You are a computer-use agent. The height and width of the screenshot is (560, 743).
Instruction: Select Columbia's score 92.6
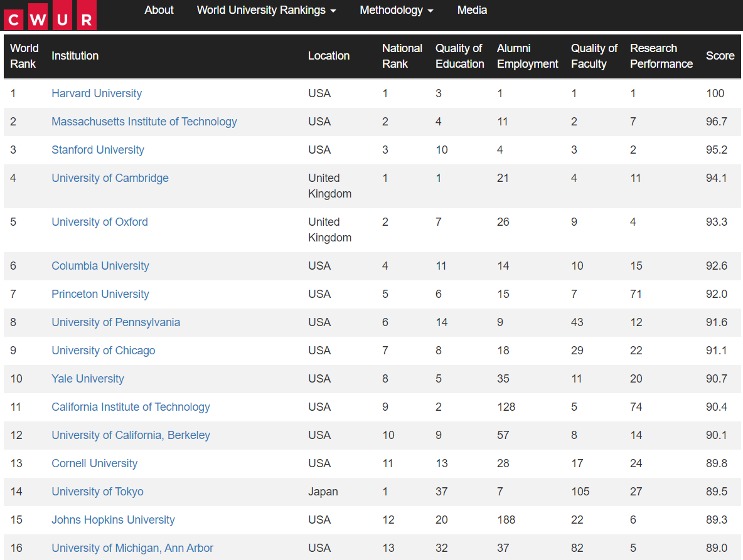pos(717,265)
